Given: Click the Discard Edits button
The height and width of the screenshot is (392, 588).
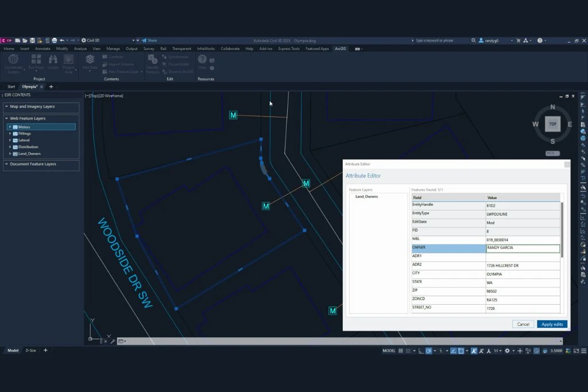Looking at the screenshot, I should [176, 64].
